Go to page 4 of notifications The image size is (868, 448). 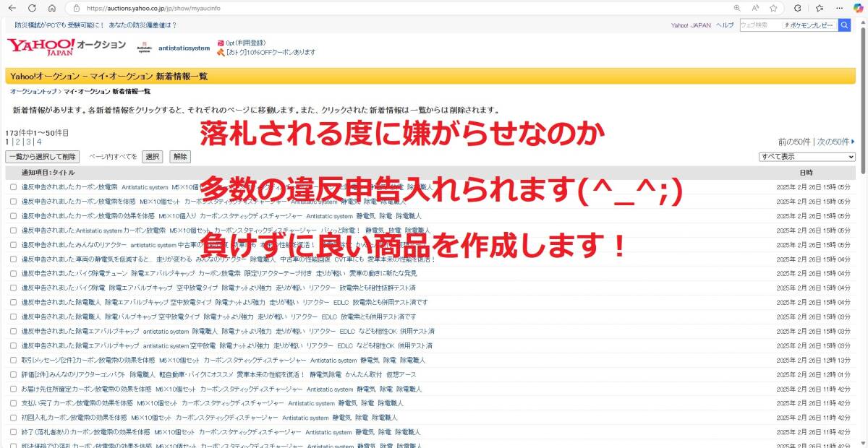pos(38,142)
